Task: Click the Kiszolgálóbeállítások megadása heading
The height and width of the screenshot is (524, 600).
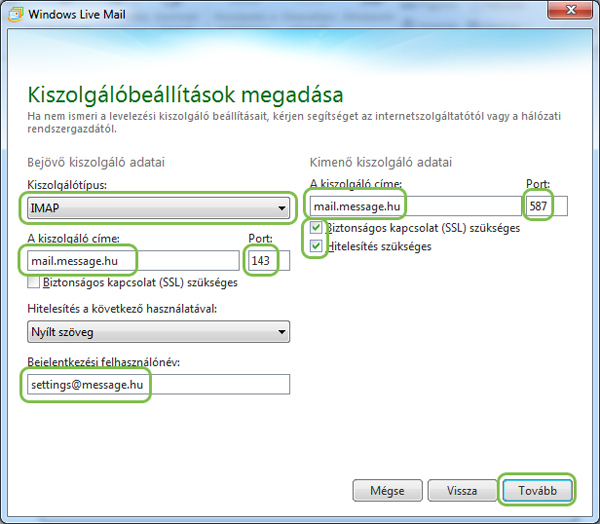Action: pos(183,96)
